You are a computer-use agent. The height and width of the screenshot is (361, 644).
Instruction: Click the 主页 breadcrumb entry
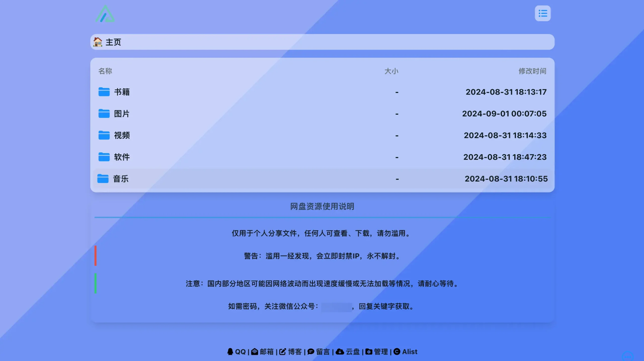pyautogui.click(x=113, y=42)
